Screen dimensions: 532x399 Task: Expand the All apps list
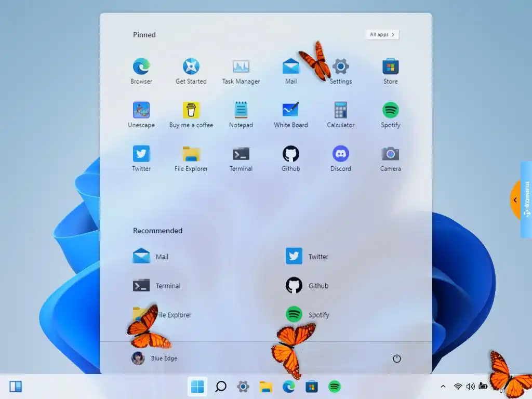382,35
